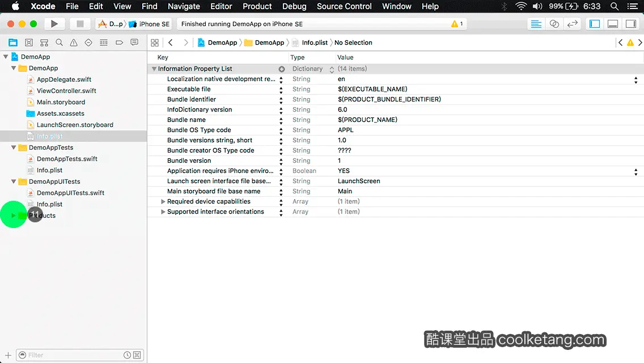The height and width of the screenshot is (363, 644).
Task: Click DemoApp project in the jump bar
Action: (218, 43)
